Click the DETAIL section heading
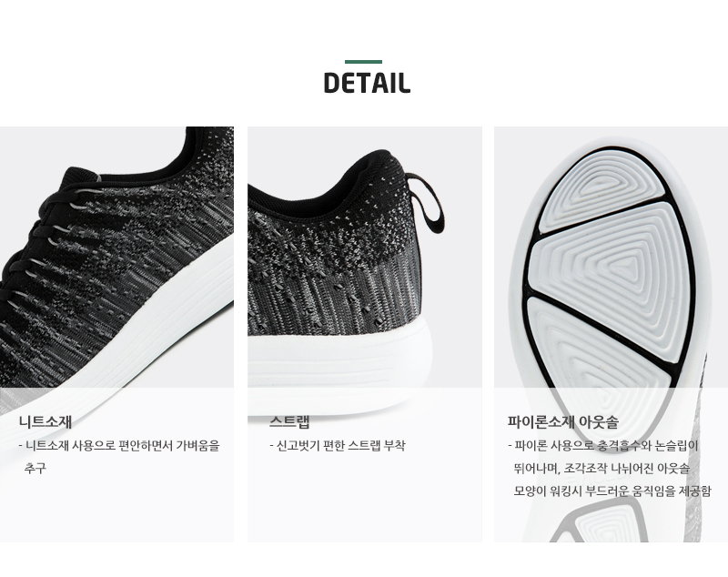The width and height of the screenshot is (728, 577). (367, 83)
